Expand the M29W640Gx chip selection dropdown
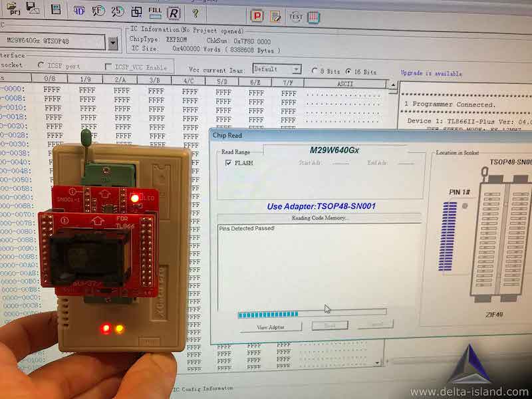The image size is (532, 399). click(112, 43)
